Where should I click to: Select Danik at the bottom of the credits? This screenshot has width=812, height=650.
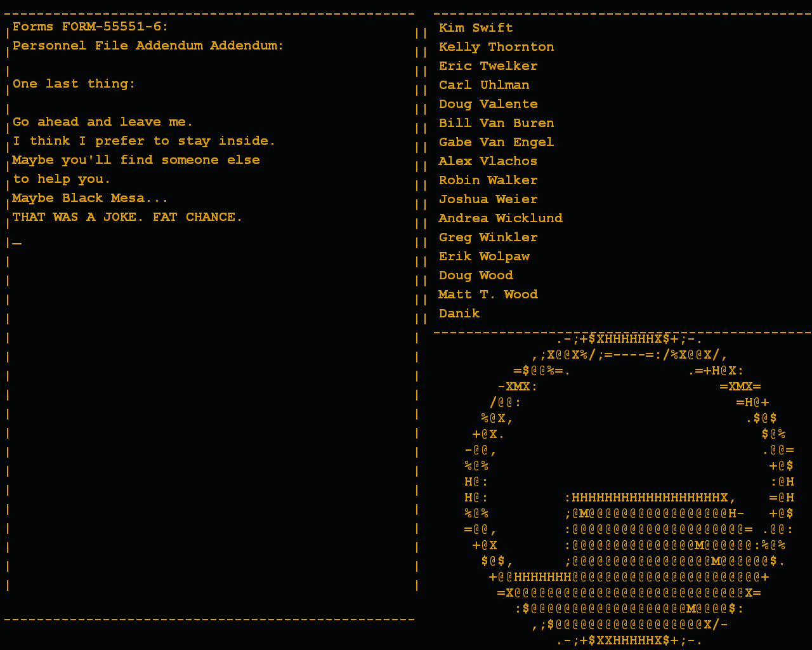[459, 314]
